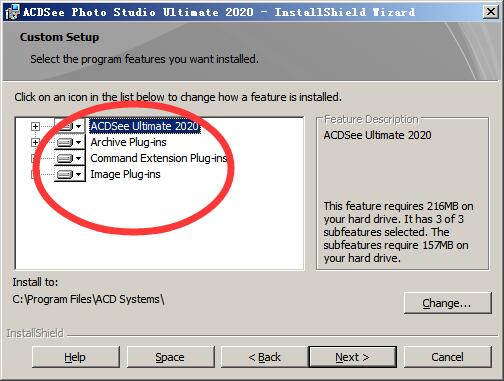Expand the ACDSee Ultimate 2020 tree node

click(x=35, y=126)
